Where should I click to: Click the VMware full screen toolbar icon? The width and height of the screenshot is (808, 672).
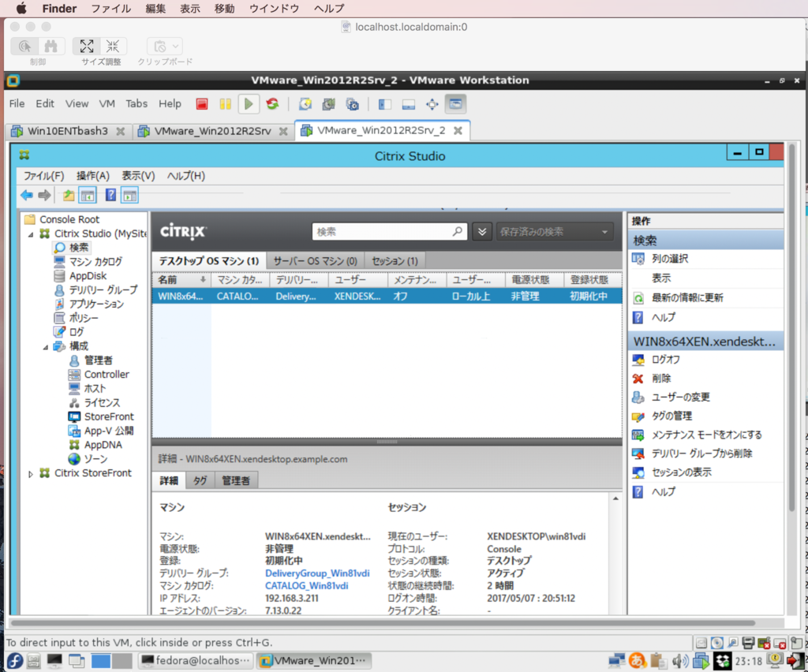point(432,105)
